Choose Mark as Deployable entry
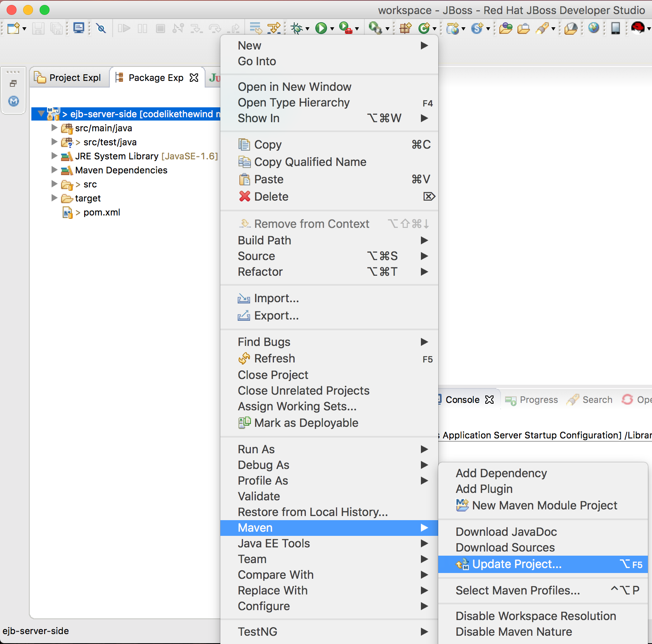Image resolution: width=652 pixels, height=644 pixels. 329,423
